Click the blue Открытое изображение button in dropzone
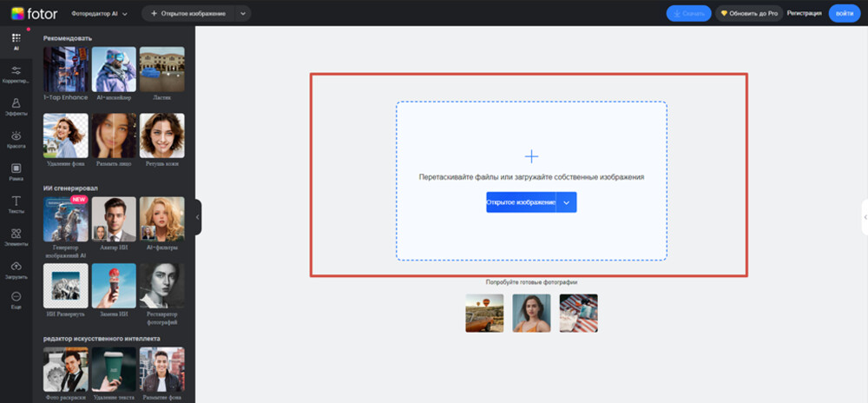Screen dimensions: 868x403 click(521, 202)
